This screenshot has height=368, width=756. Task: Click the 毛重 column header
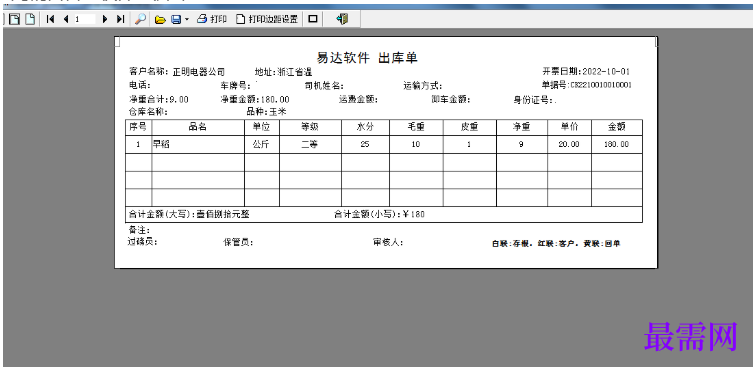coord(416,127)
